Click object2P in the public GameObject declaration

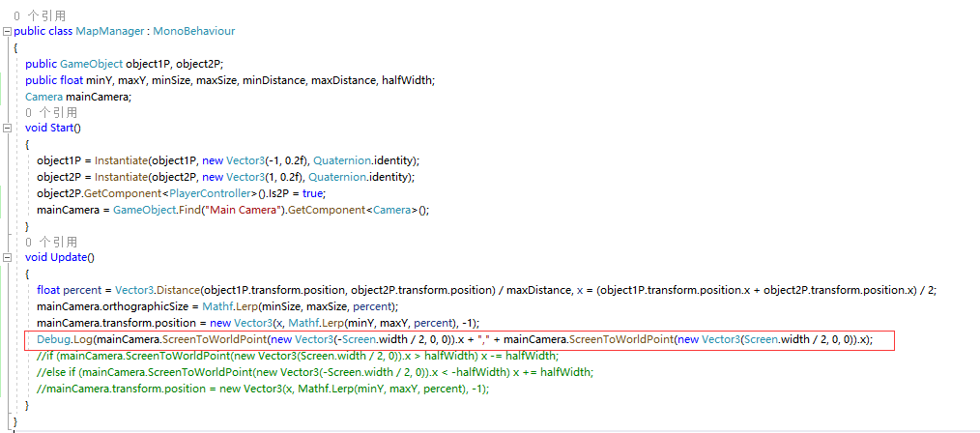(199, 64)
